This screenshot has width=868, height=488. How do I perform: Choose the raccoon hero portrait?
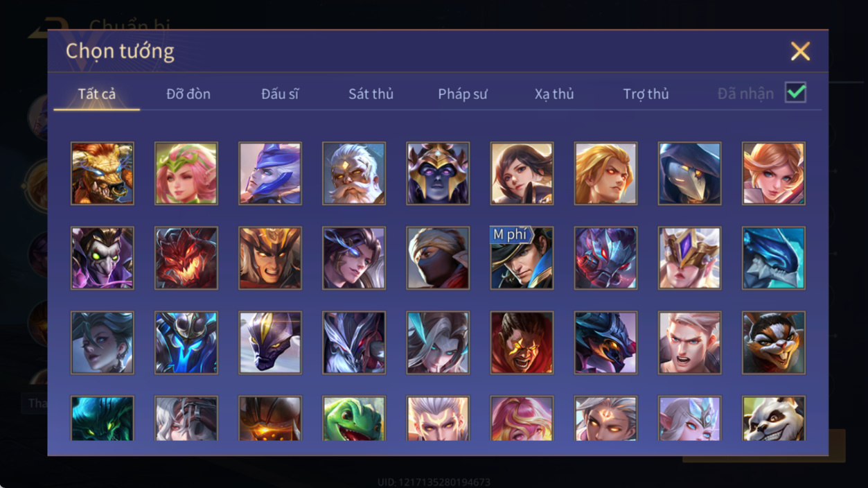tap(773, 342)
